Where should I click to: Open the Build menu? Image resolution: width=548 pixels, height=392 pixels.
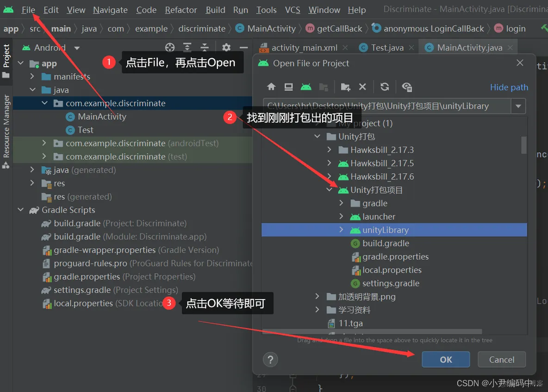215,10
